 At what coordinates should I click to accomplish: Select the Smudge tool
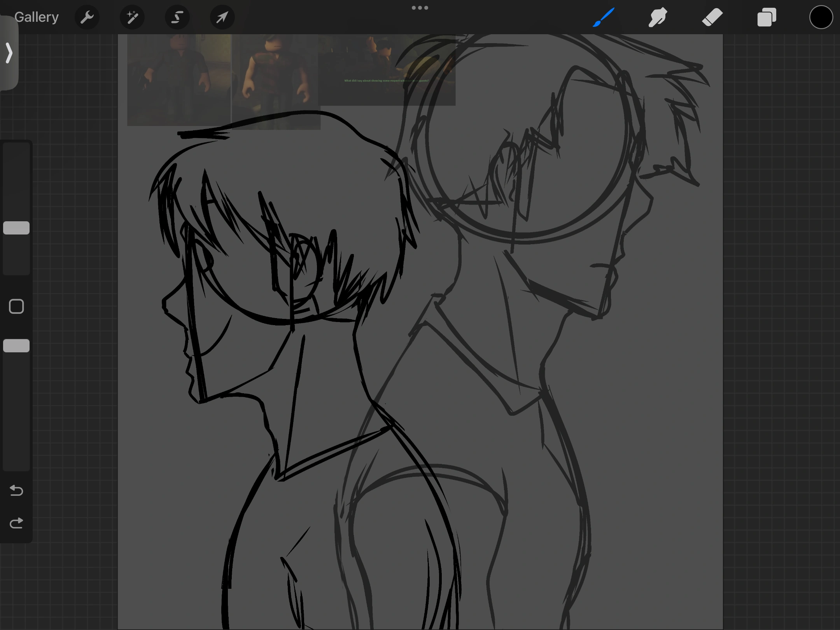(x=658, y=17)
